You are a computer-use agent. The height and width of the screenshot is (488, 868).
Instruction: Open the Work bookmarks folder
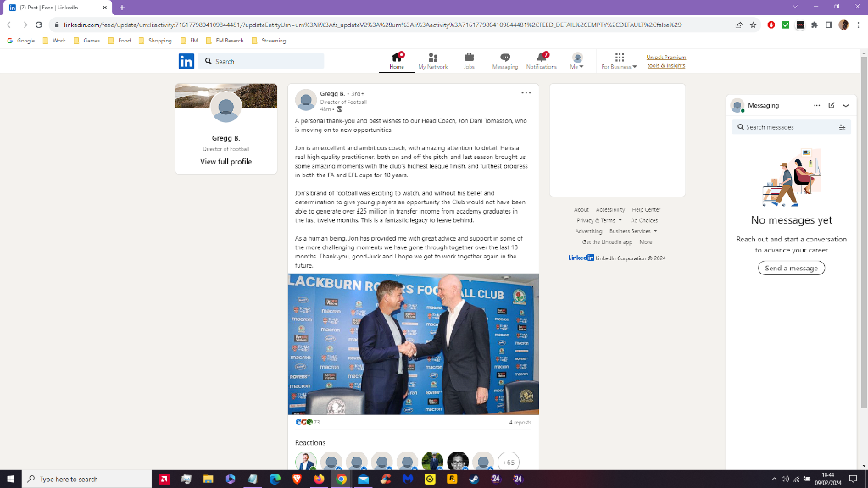point(54,41)
